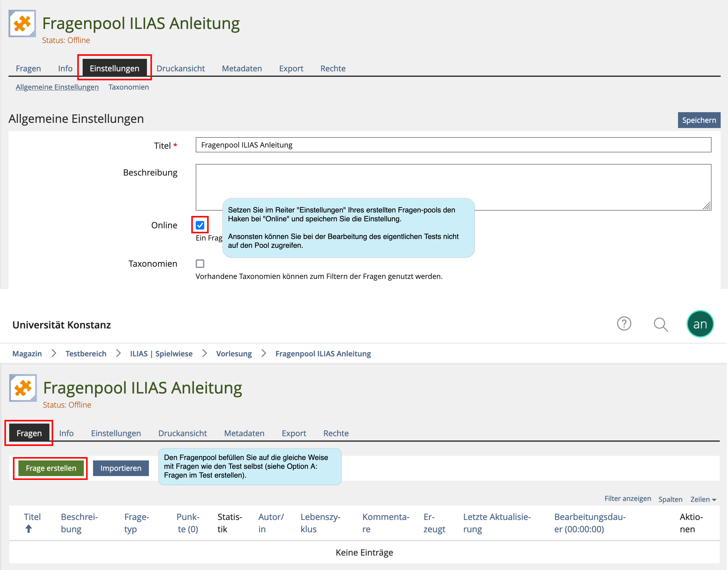Open Einstellungen tab in lower panel
Viewport: 728px width, 570px height.
[116, 433]
